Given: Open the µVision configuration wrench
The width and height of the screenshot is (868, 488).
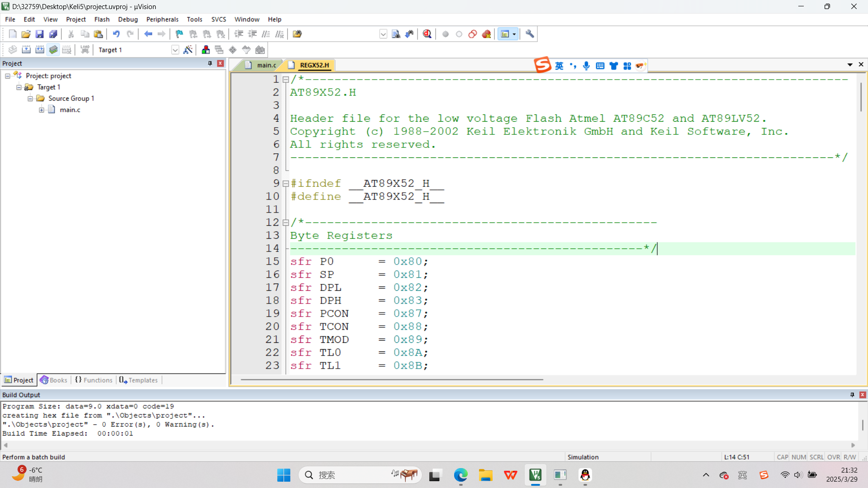Looking at the screenshot, I should point(529,34).
